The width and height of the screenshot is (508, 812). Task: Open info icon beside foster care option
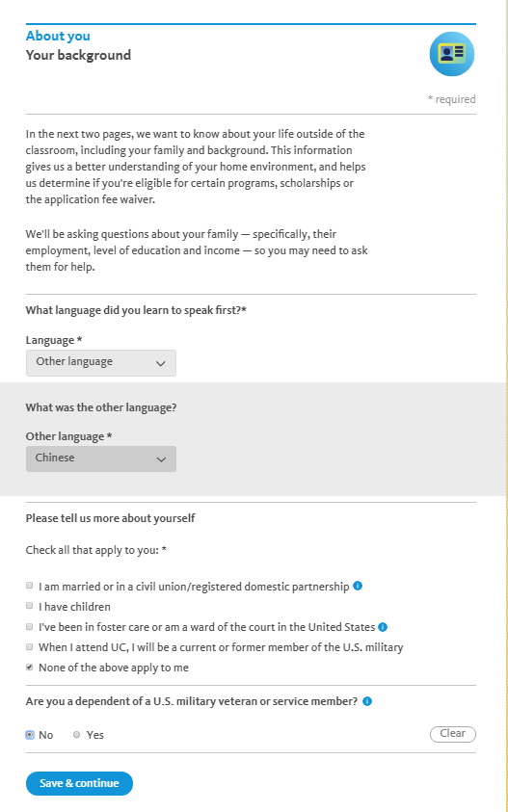(x=383, y=627)
